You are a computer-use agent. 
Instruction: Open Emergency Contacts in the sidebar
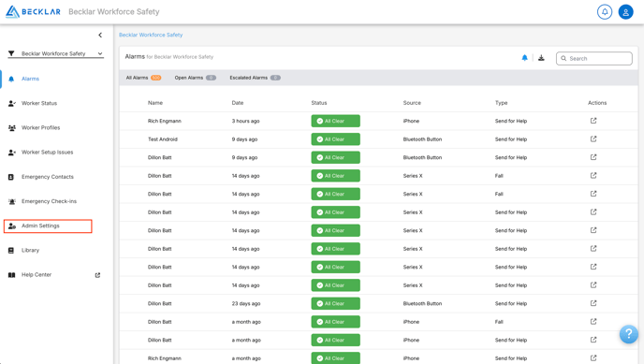[48, 177]
